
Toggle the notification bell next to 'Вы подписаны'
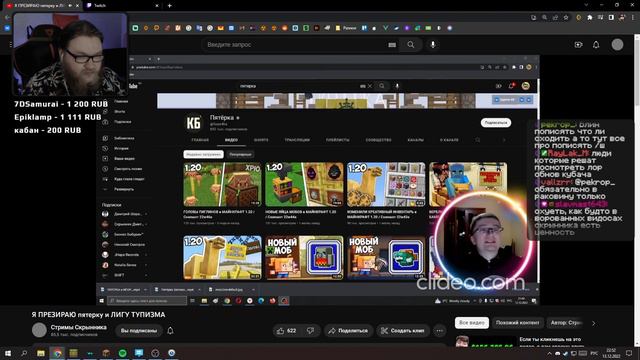pyautogui.click(x=170, y=331)
